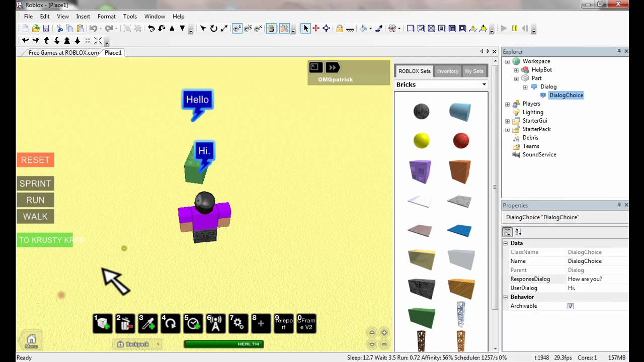The width and height of the screenshot is (644, 362).
Task: Open the File menu
Action: click(x=28, y=17)
